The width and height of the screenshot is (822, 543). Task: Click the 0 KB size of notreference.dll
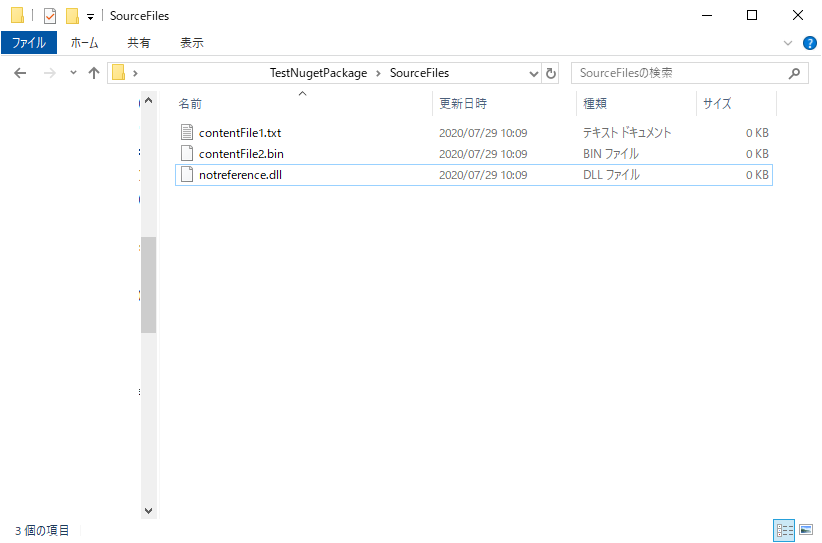pyautogui.click(x=757, y=175)
